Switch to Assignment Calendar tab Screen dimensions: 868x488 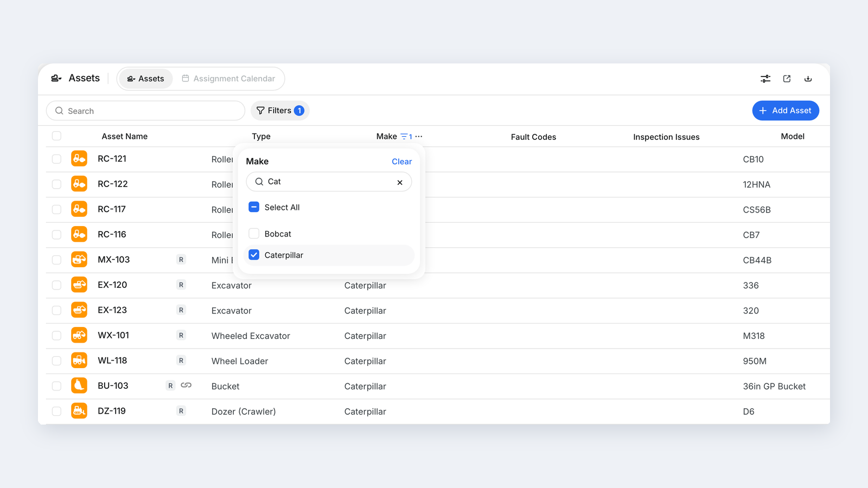coord(228,79)
